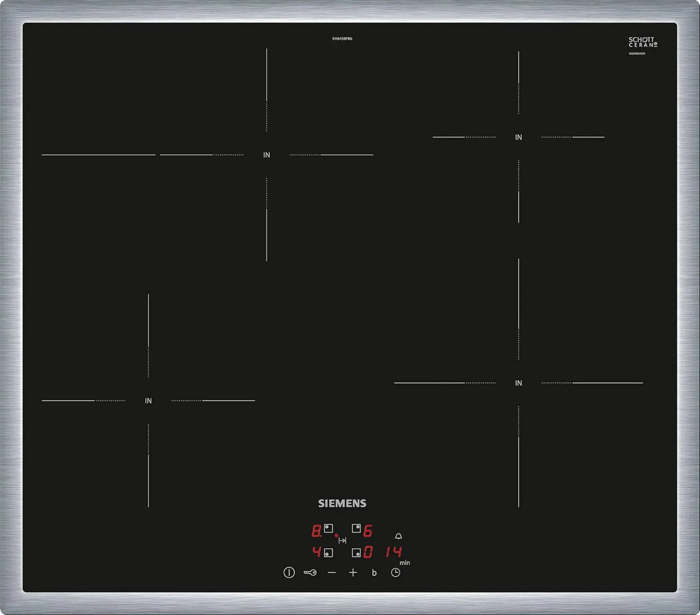Image resolution: width=700 pixels, height=615 pixels.
Task: Tap the main power on/off symbol
Action: [x=289, y=572]
